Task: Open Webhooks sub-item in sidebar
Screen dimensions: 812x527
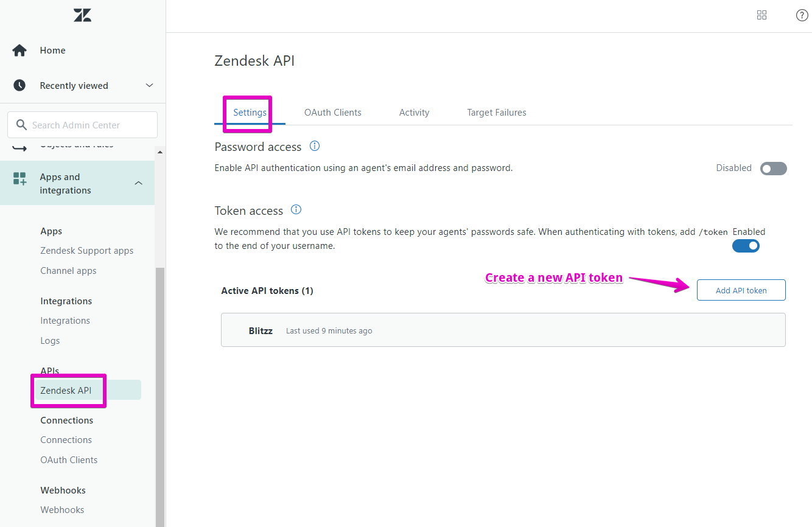Action: click(62, 510)
